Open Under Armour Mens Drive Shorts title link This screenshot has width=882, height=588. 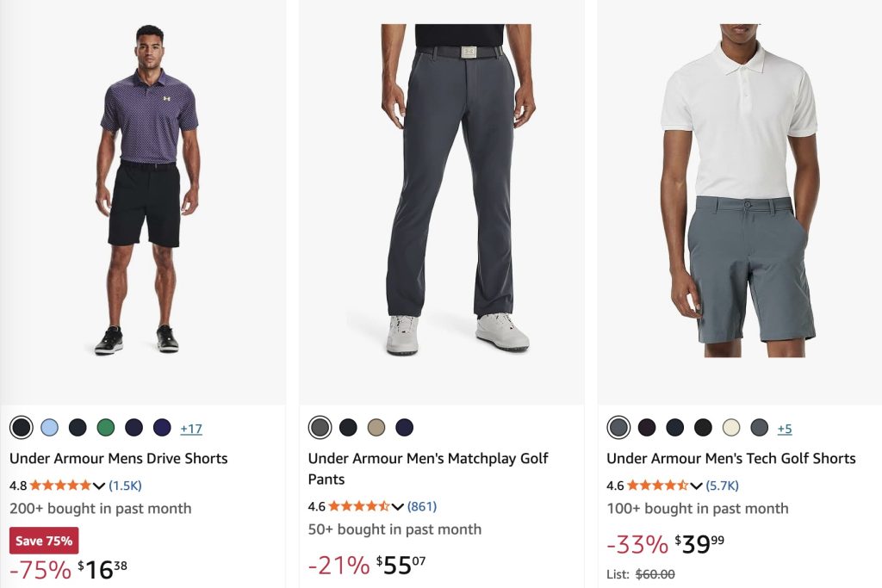[119, 458]
